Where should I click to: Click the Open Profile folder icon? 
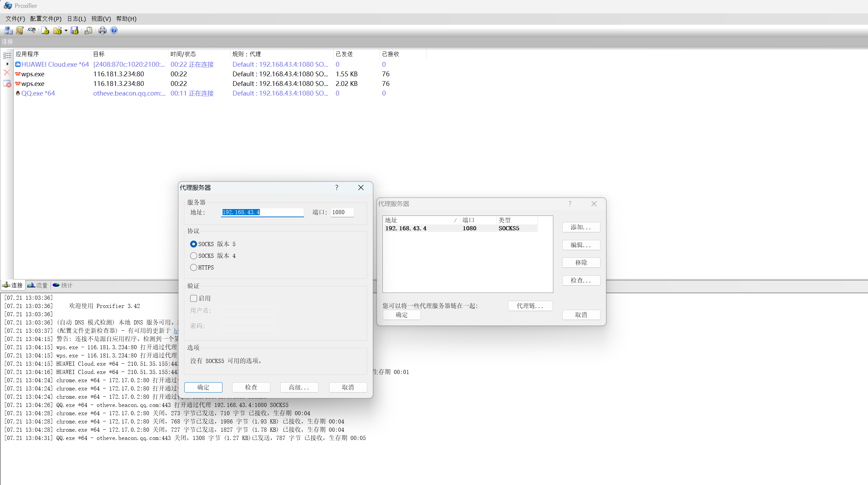(57, 31)
